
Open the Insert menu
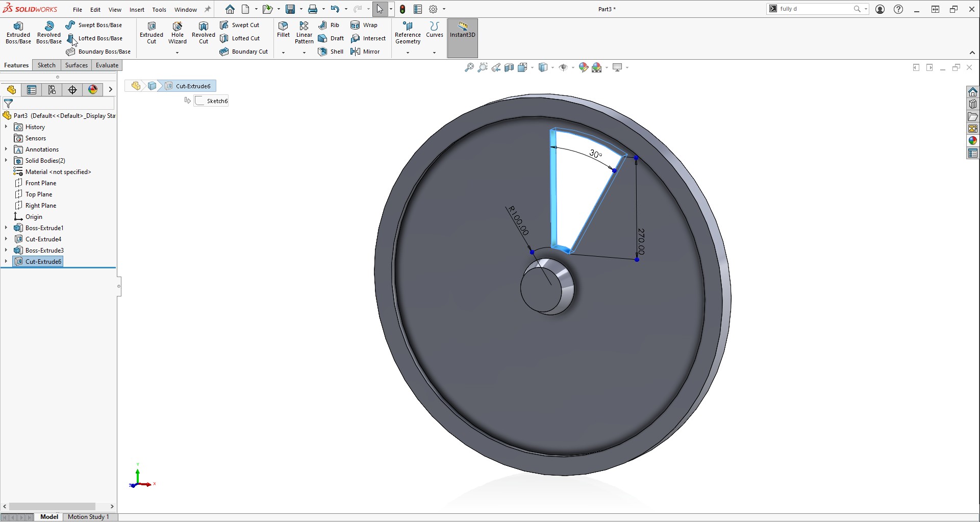click(x=137, y=9)
